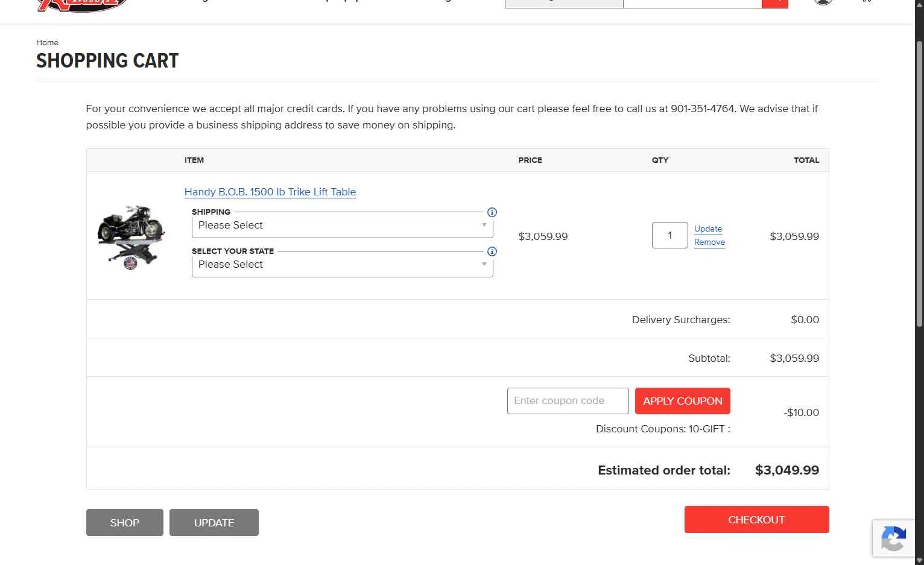924x565 pixels.
Task: Open the Select Your State info icon
Action: [492, 251]
